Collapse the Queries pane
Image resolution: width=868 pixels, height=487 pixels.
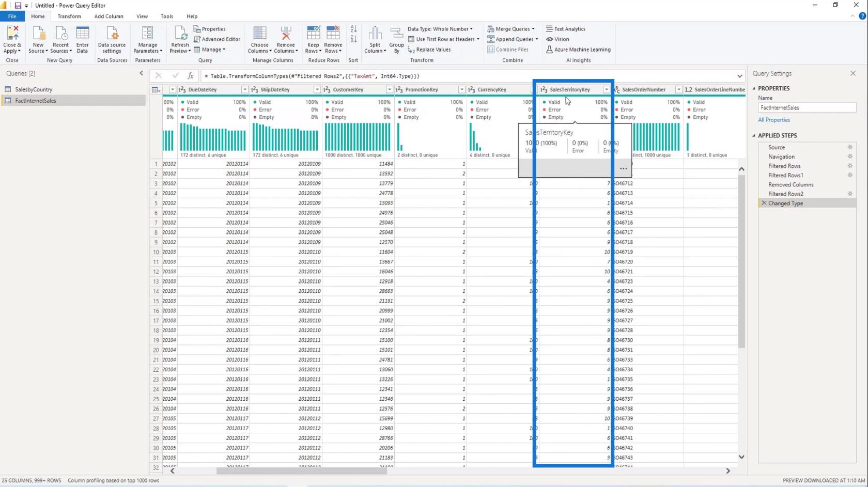pos(141,73)
